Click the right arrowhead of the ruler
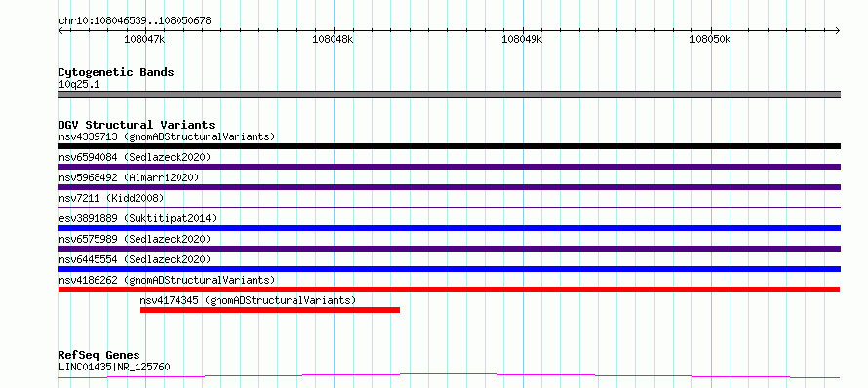 [837, 30]
